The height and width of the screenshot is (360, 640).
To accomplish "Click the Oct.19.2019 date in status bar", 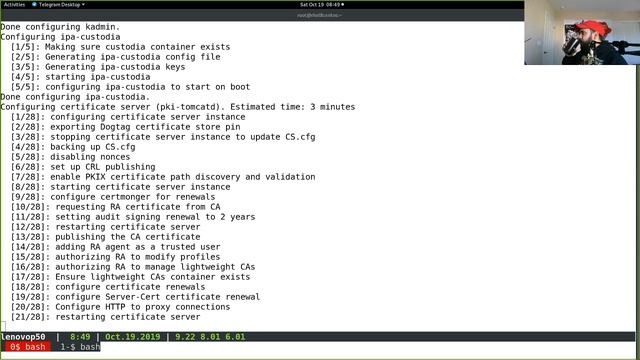I will (133, 337).
